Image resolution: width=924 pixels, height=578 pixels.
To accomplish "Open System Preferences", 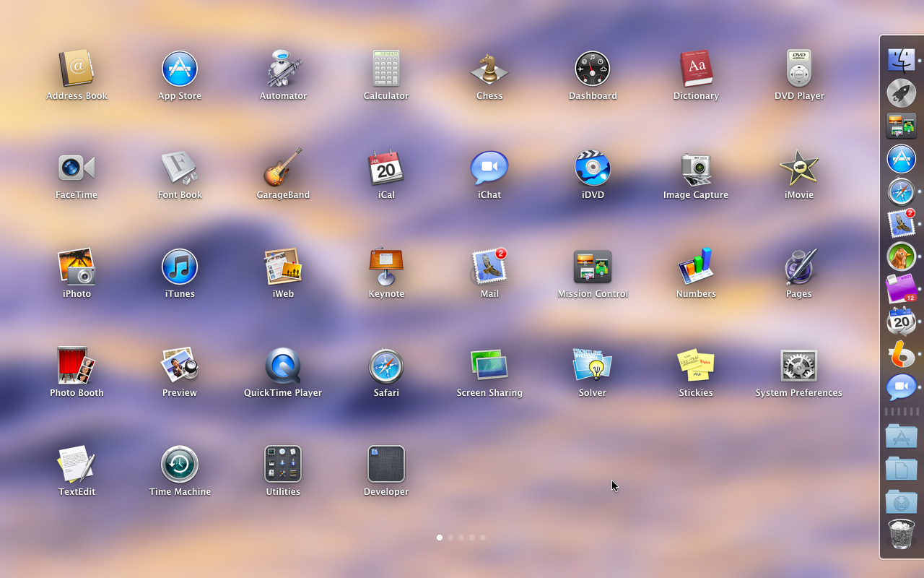I will [799, 366].
